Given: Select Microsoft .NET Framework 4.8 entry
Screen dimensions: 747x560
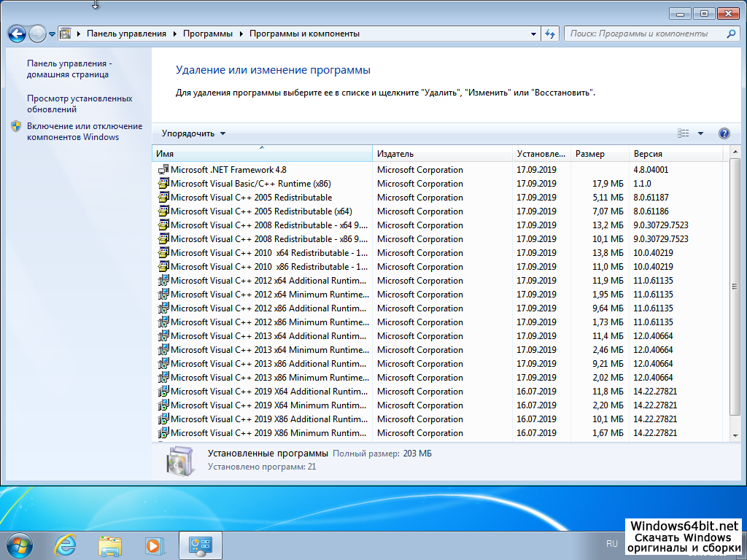Looking at the screenshot, I should pos(228,170).
